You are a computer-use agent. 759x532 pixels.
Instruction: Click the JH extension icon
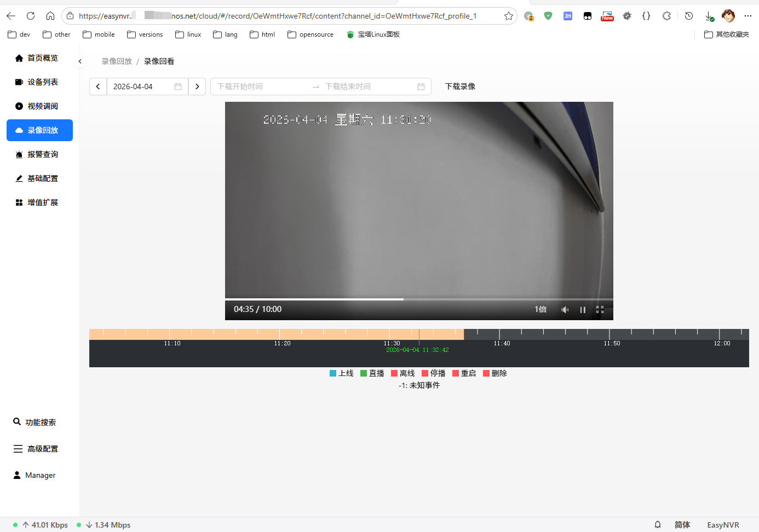click(568, 16)
